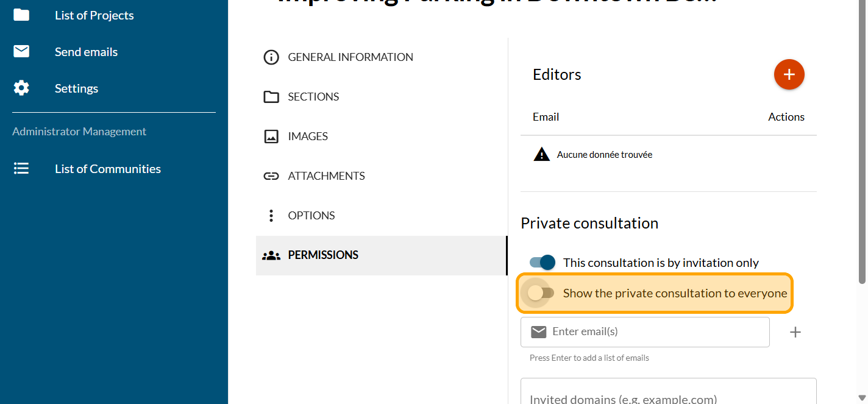
Task: Click the link icon beside Attachments
Action: [x=271, y=176]
